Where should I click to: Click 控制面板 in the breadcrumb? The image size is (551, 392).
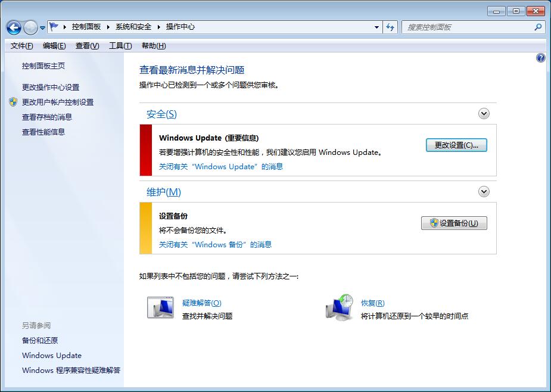point(86,27)
